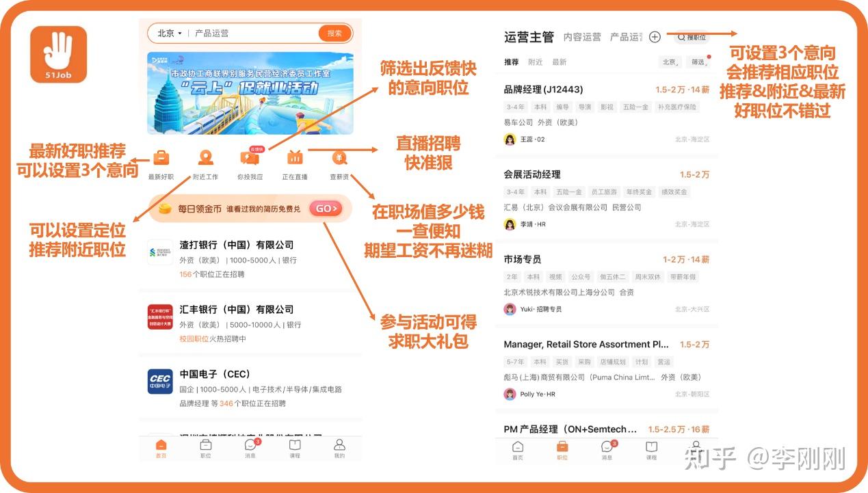868x493 pixels.
Task: Tap the 北京-大兴区 location text
Action: 692,309
